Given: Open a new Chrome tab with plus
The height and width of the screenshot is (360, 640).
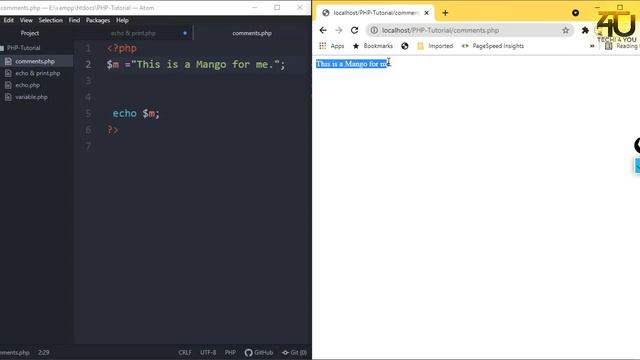Looking at the screenshot, I should click(x=445, y=13).
